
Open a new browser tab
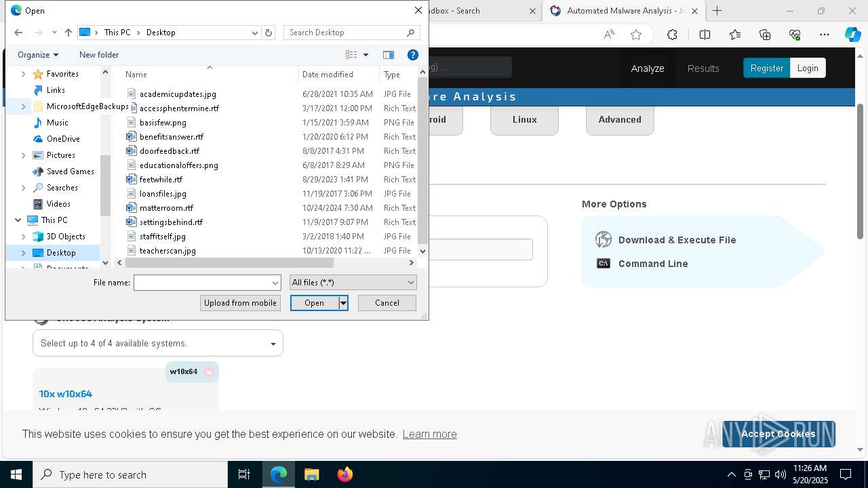click(717, 11)
